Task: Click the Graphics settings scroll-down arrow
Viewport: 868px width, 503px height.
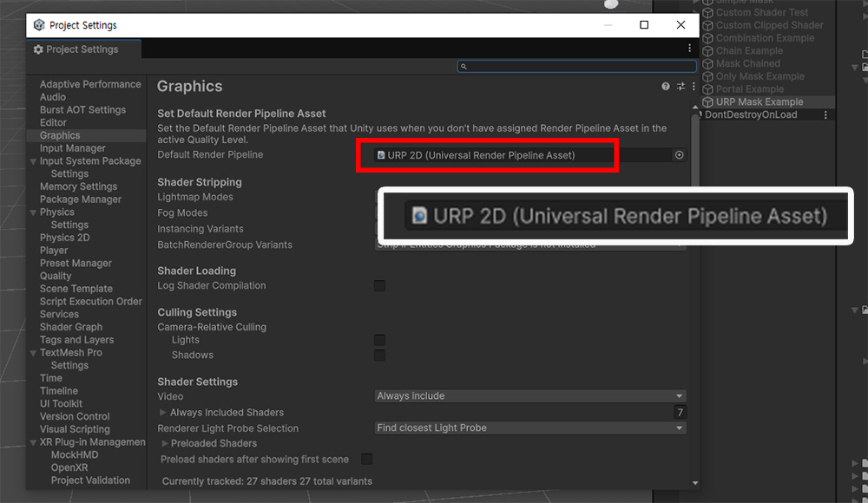Action: coord(695,483)
